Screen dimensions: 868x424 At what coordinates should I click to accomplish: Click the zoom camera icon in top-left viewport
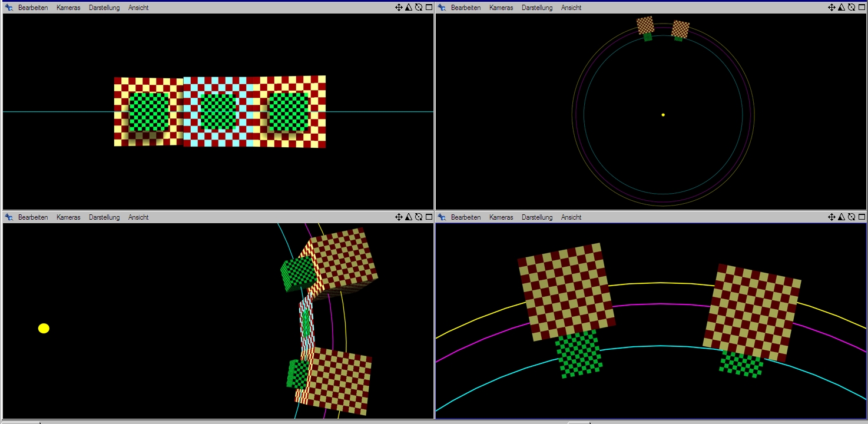click(x=409, y=8)
